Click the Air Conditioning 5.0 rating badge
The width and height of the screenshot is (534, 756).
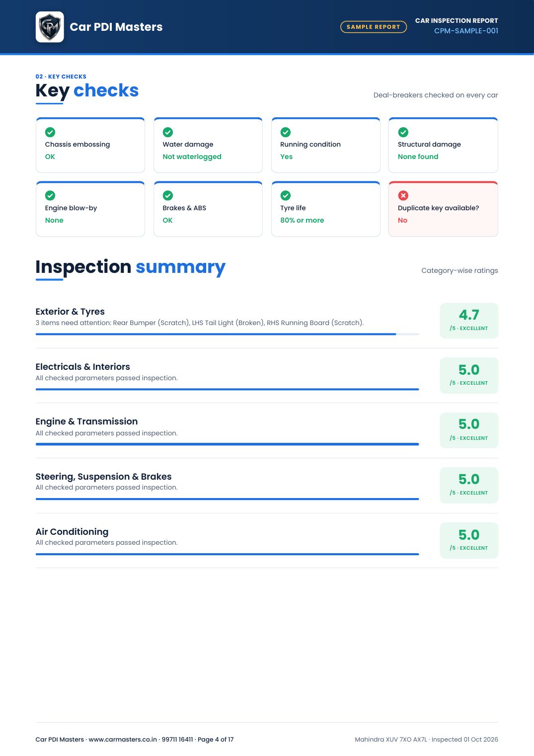[x=469, y=540]
